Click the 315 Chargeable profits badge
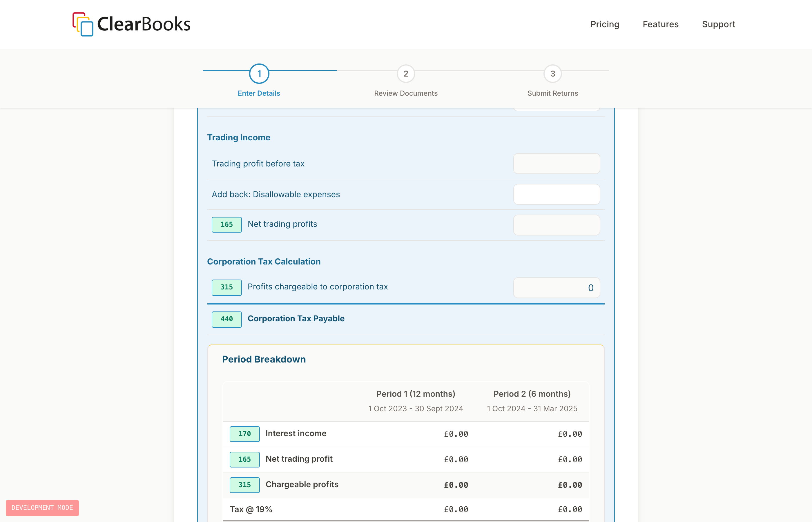Screen dimensions: 812x522 click(x=244, y=485)
